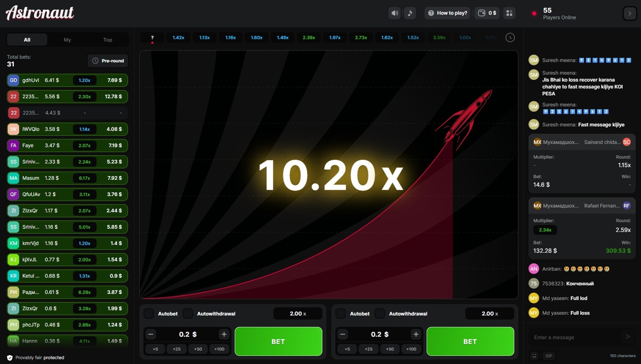Add +100 to the right bet amount
This screenshot has height=364, width=641.
(x=411, y=349)
